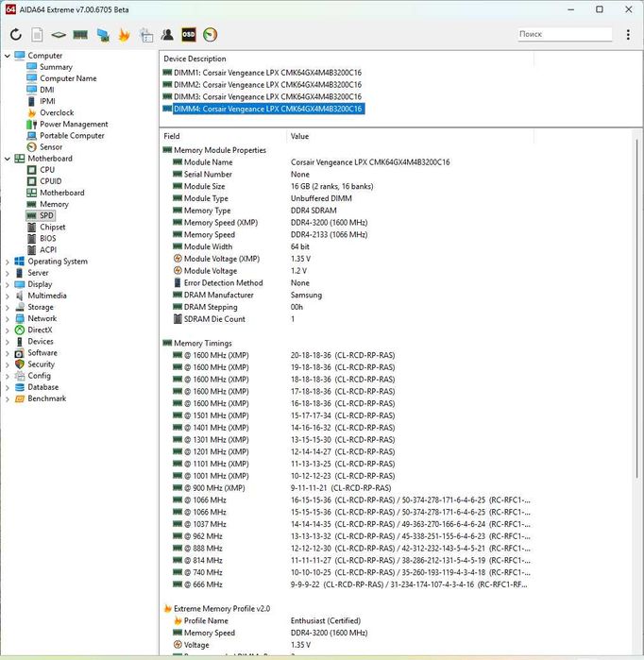Select the Motherboard child item
The height and width of the screenshot is (660, 644).
pyautogui.click(x=62, y=193)
